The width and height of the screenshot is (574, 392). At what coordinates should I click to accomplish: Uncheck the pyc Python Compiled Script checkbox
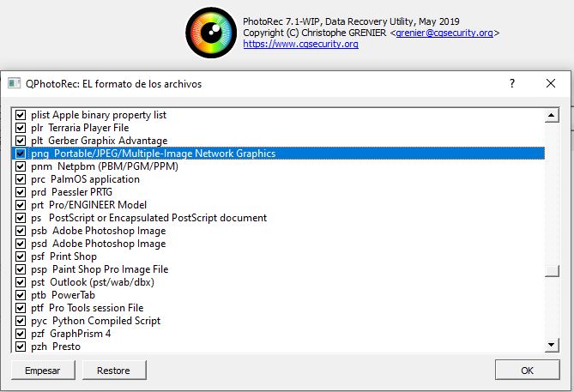(x=21, y=321)
